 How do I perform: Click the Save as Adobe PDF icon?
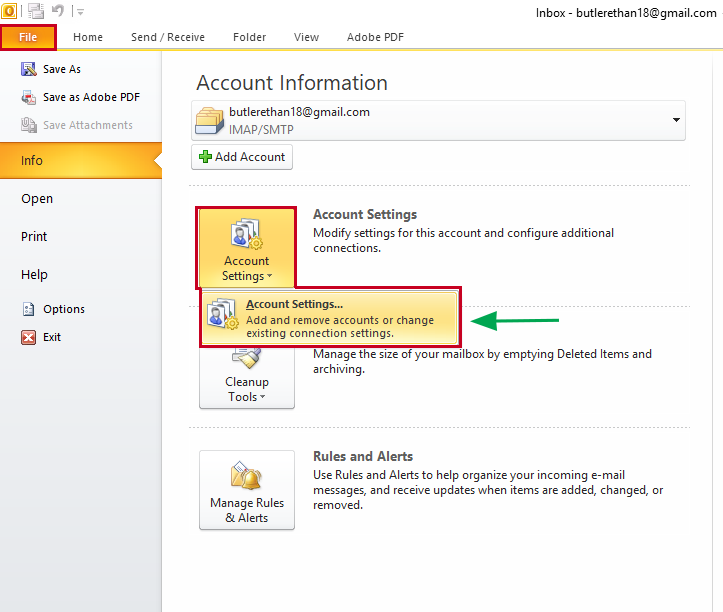tap(29, 97)
